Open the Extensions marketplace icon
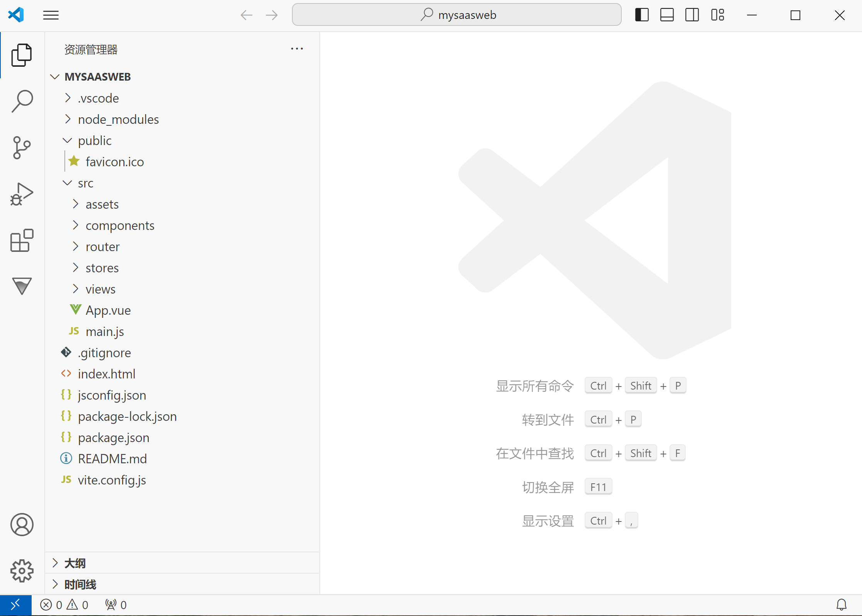This screenshot has width=862, height=616. 21,241
